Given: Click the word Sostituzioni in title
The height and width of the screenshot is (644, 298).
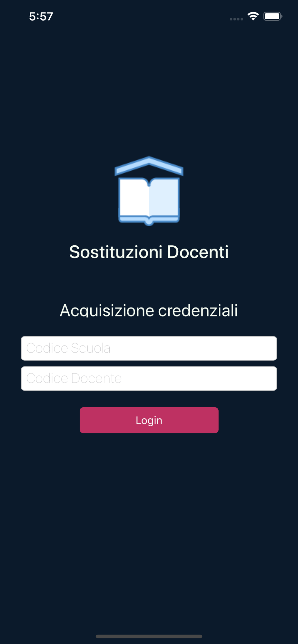Looking at the screenshot, I should 116,252.
